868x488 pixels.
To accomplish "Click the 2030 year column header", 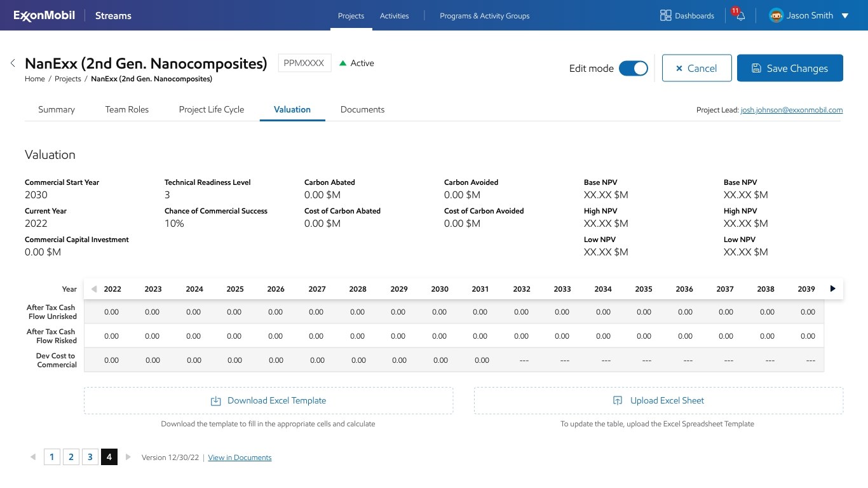I will (440, 288).
